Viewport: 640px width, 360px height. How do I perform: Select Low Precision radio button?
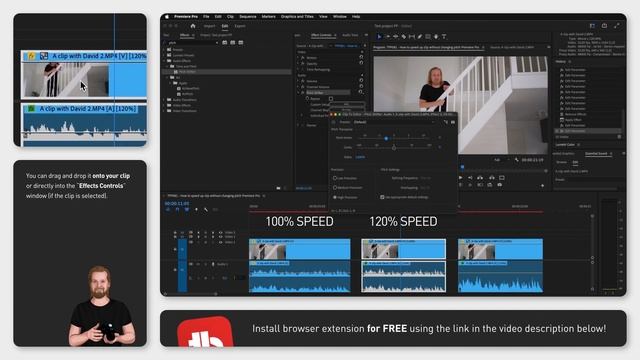point(335,178)
